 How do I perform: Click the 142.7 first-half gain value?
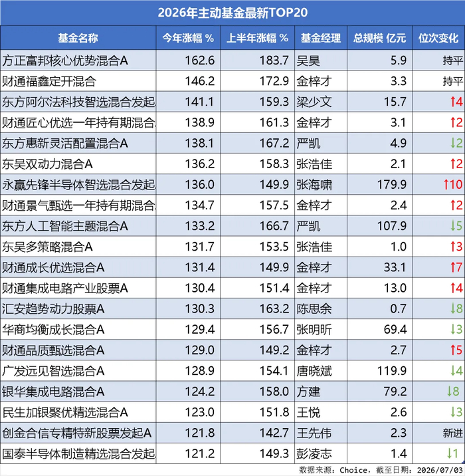tap(274, 433)
